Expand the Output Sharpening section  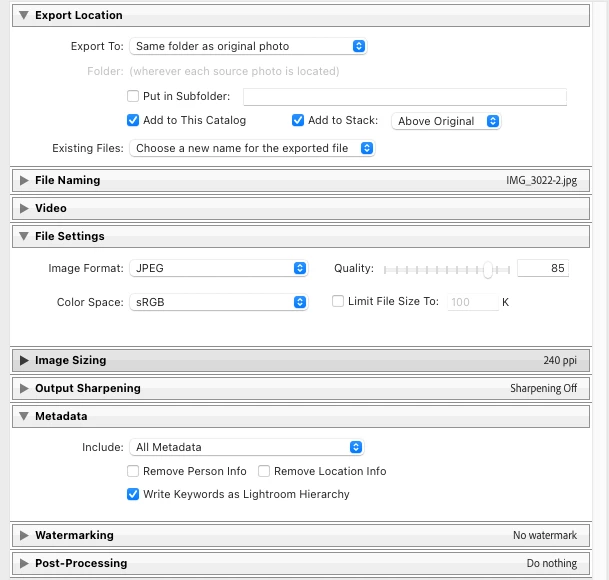(x=24, y=388)
